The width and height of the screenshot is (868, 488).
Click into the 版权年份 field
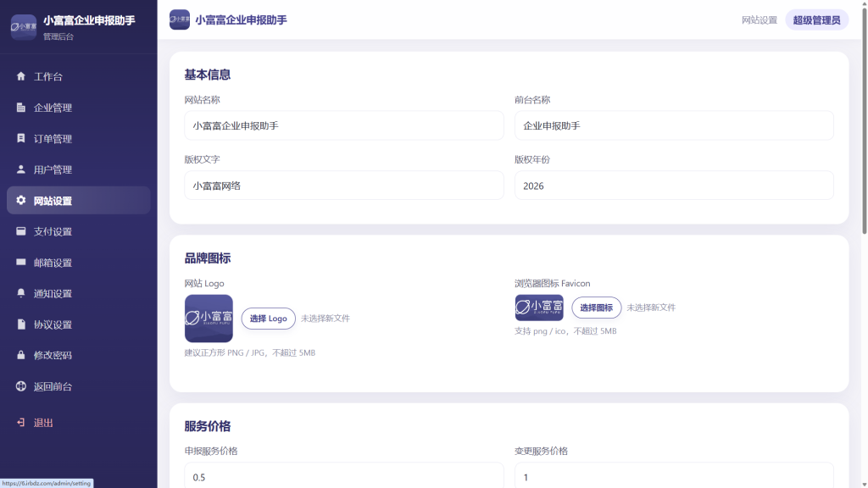pyautogui.click(x=674, y=186)
